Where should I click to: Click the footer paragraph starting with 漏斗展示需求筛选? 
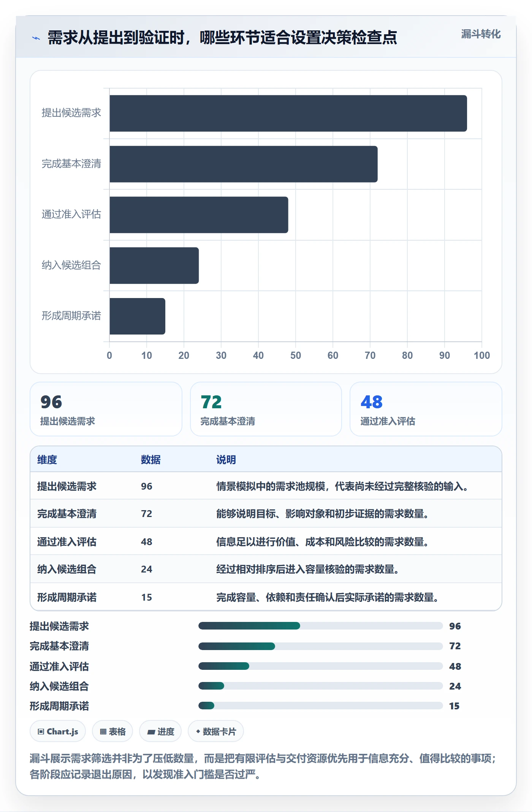click(263, 766)
